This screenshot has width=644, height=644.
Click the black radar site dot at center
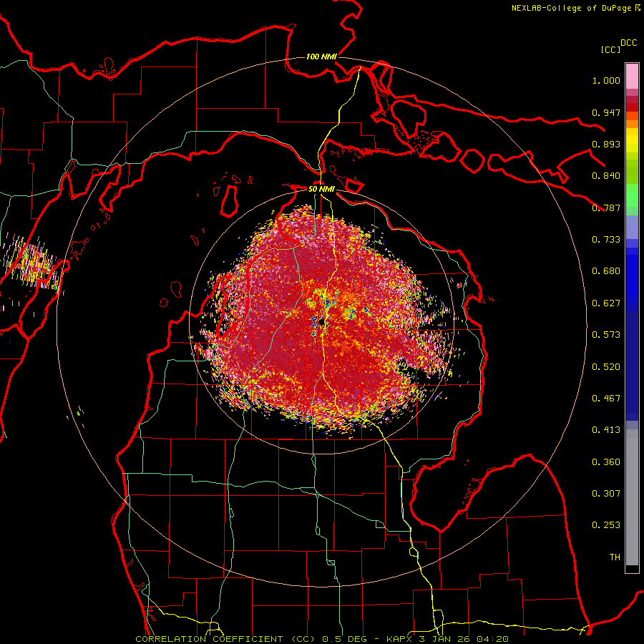pos(321,323)
